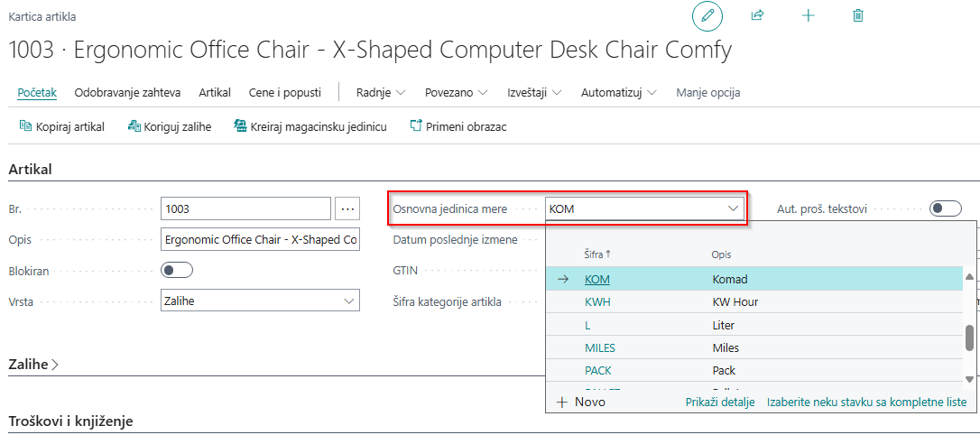The image size is (980, 435).
Task: Click the plus icon to create new
Action: 808,16
